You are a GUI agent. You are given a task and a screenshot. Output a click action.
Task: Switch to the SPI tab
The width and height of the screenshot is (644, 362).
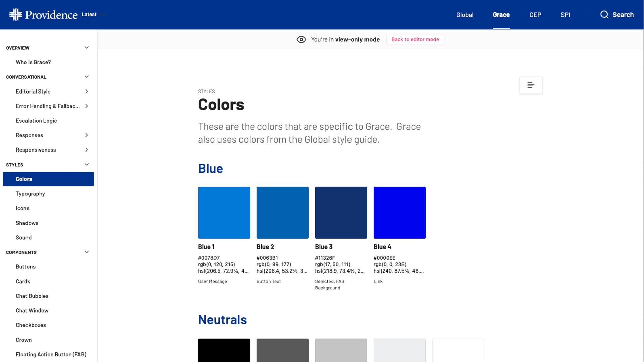point(565,15)
